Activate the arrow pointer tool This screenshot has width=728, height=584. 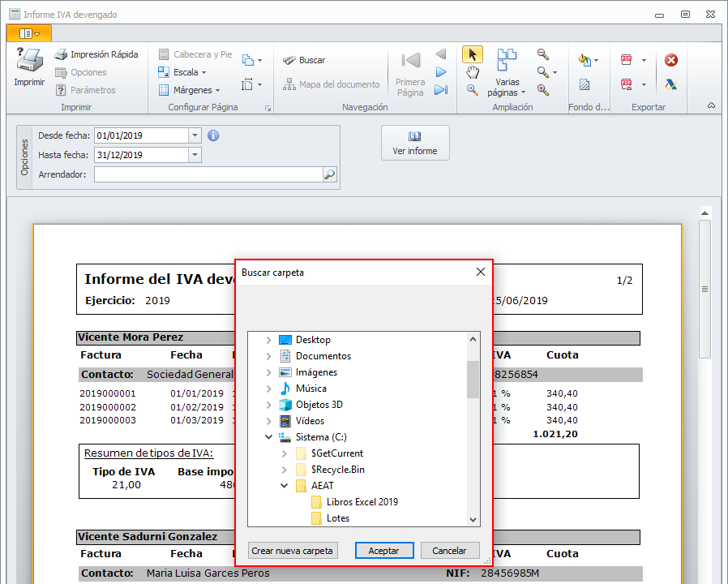point(473,54)
